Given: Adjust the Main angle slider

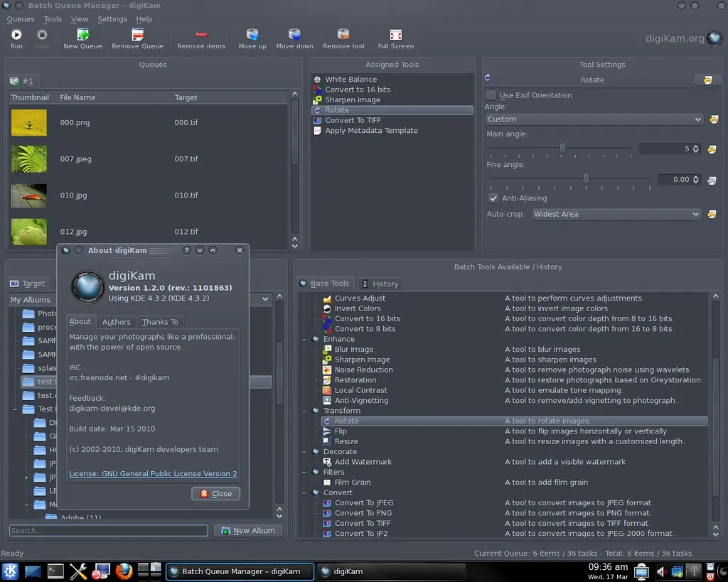Looking at the screenshot, I should click(x=562, y=149).
